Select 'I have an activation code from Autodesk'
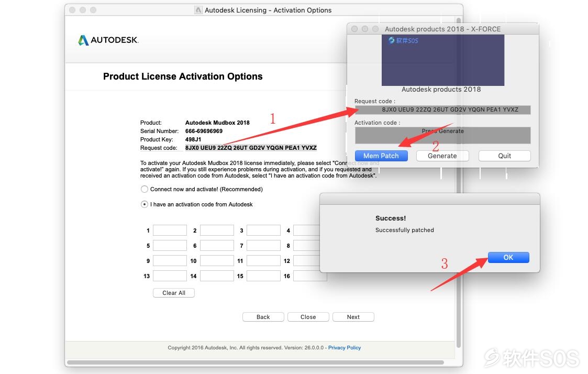588x374 pixels. 145,204
